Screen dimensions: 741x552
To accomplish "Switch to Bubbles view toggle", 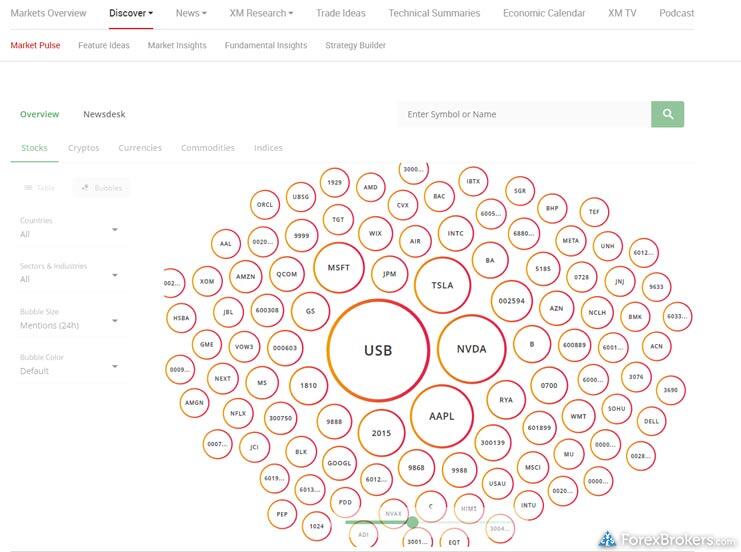I will pyautogui.click(x=102, y=187).
